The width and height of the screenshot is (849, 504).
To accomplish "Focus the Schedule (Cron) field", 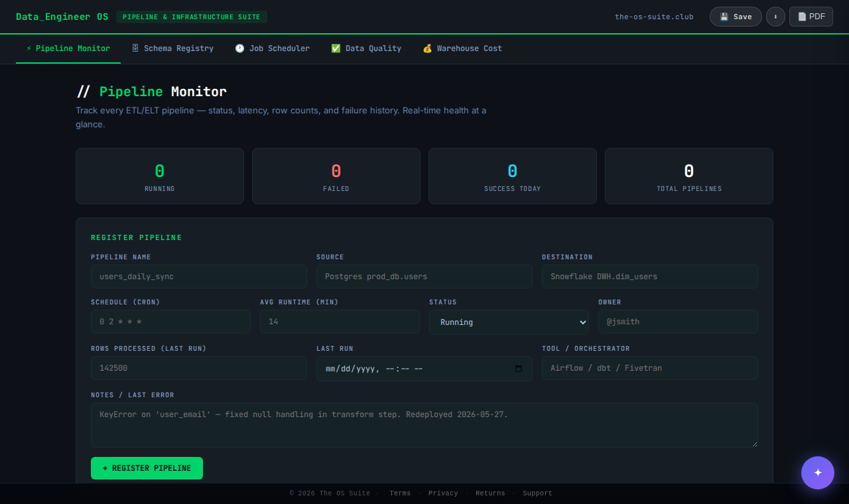I will (x=170, y=322).
